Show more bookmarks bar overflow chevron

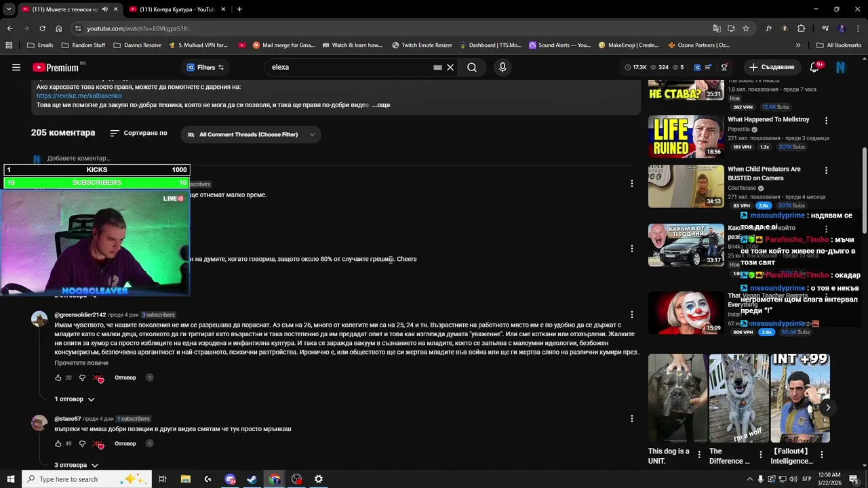(x=798, y=45)
